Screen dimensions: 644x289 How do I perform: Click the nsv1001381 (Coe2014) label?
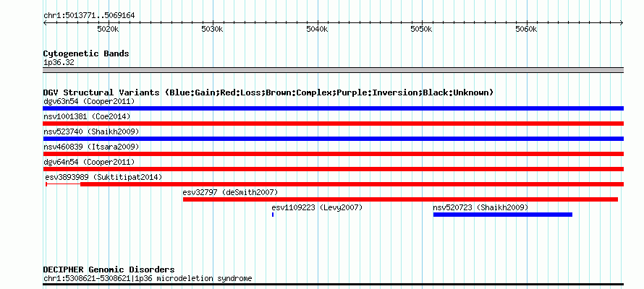click(87, 116)
